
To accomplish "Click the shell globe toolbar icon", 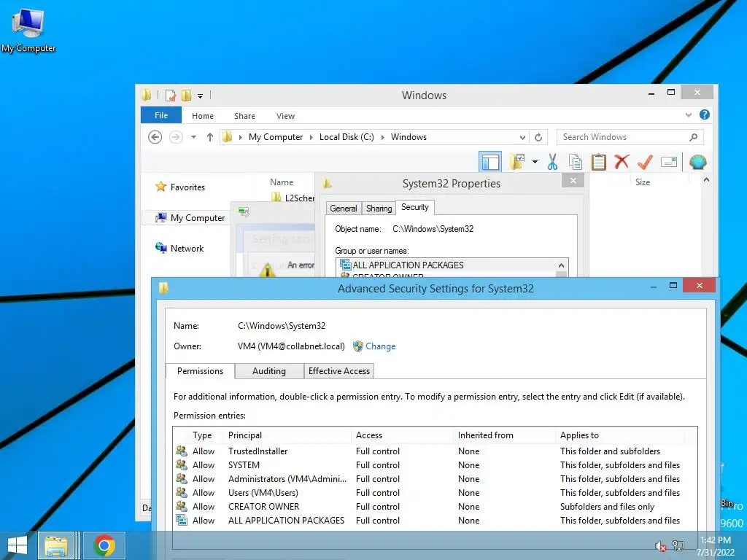I will (698, 162).
